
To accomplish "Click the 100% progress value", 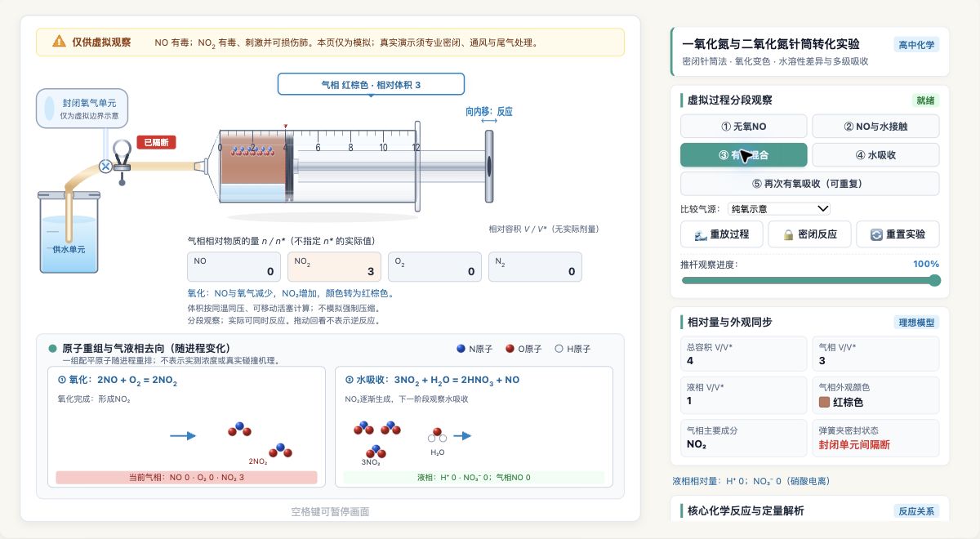I will 926,264.
